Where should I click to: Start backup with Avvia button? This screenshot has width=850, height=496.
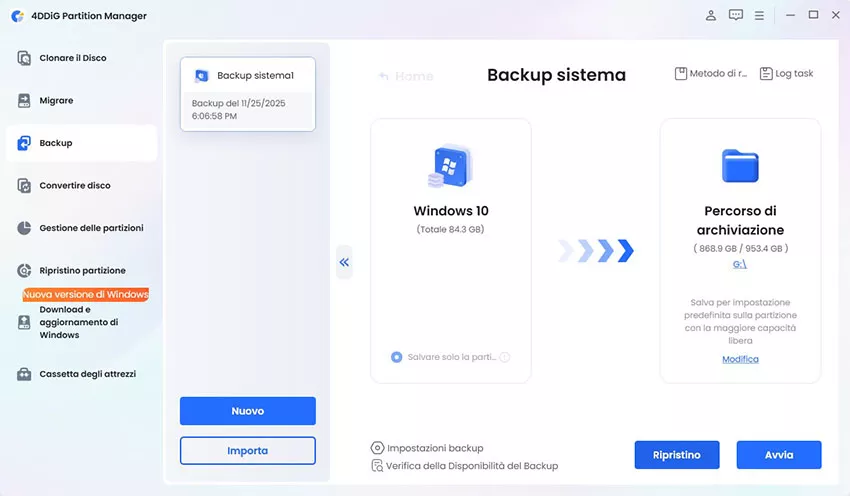779,455
